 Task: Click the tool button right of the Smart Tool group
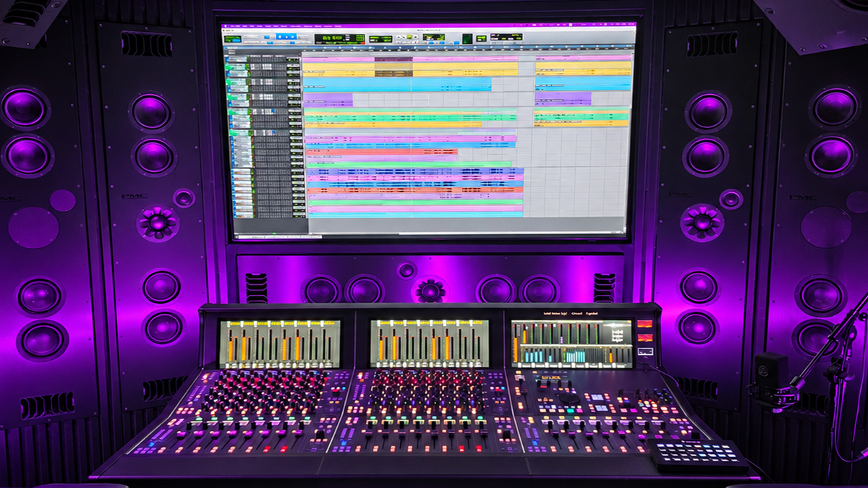pyautogui.click(x=303, y=37)
